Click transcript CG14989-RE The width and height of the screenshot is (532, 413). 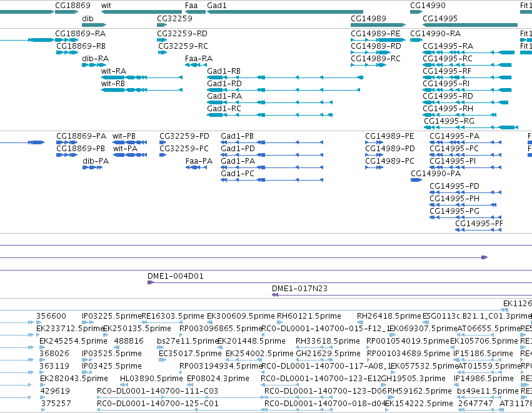point(378,40)
